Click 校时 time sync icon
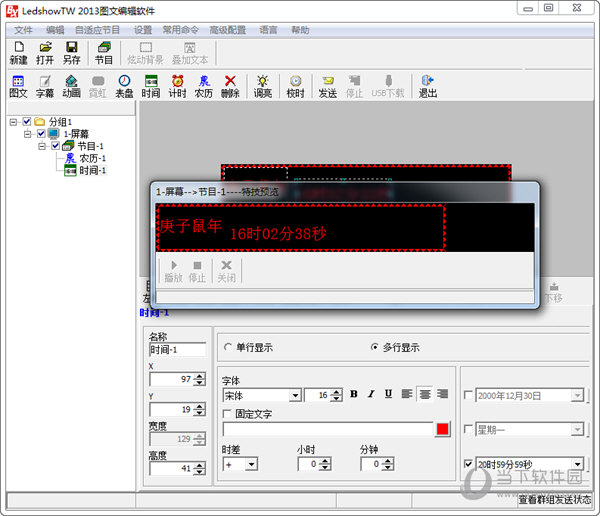Screen dimensions: 600x516 coord(295,87)
